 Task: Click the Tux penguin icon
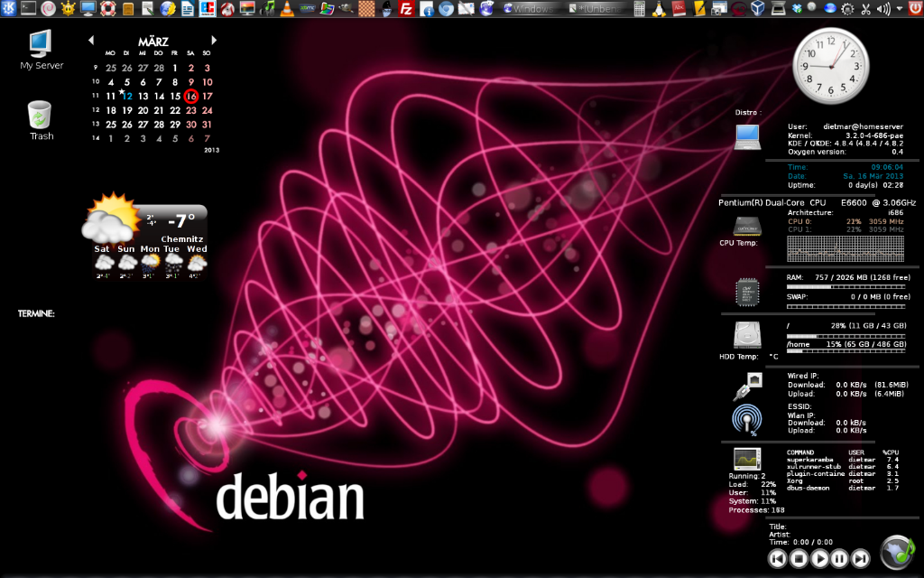pos(659,8)
